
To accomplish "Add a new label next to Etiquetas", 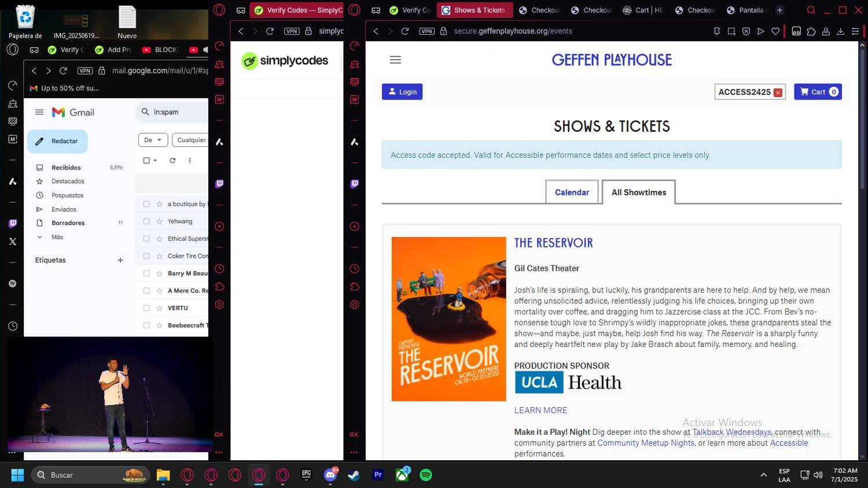I will coord(120,260).
